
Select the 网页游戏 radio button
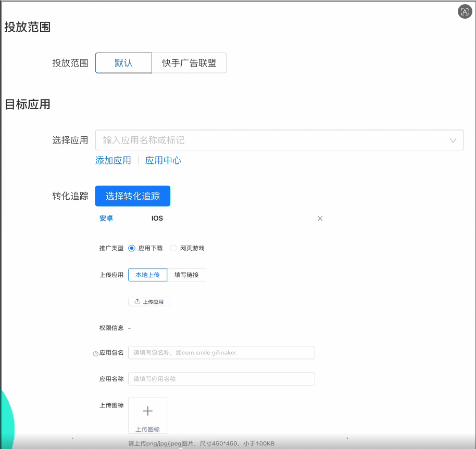173,248
